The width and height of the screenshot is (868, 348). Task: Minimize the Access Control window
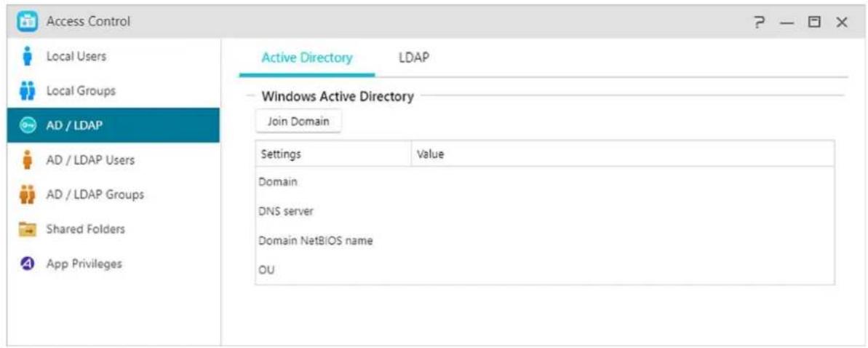[787, 22]
